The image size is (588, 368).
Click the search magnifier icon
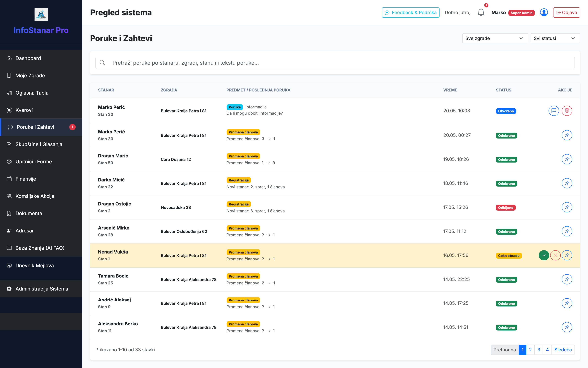[102, 63]
